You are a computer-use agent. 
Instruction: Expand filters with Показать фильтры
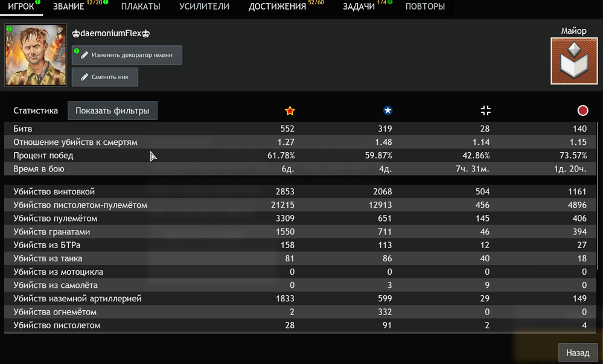point(112,110)
